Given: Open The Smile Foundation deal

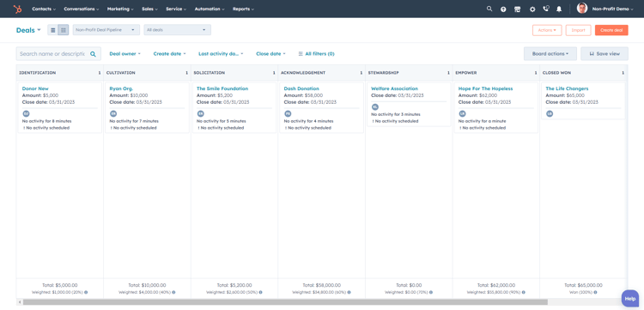Looking at the screenshot, I should [x=222, y=88].
